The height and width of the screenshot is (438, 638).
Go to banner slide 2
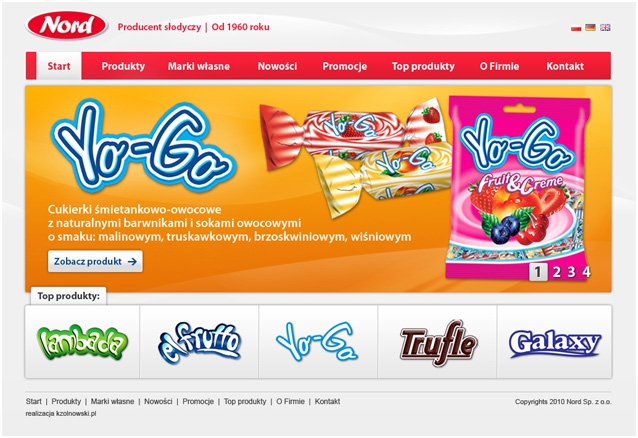coord(556,272)
